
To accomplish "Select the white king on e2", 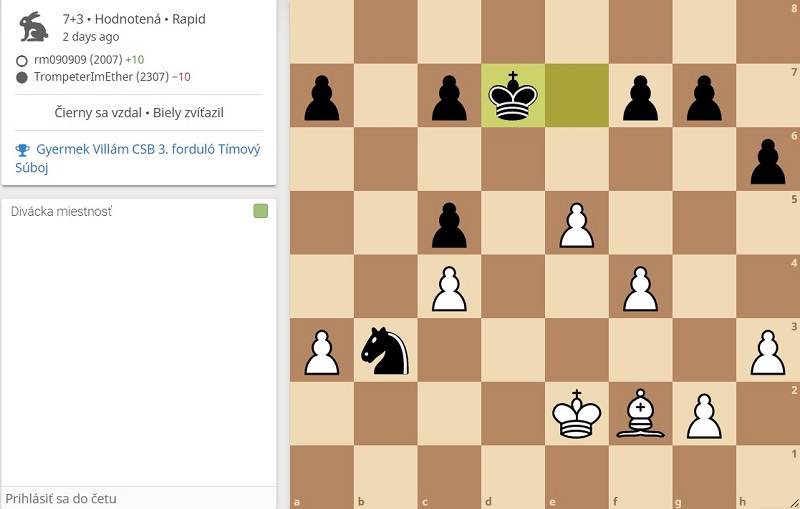I will tap(577, 414).
